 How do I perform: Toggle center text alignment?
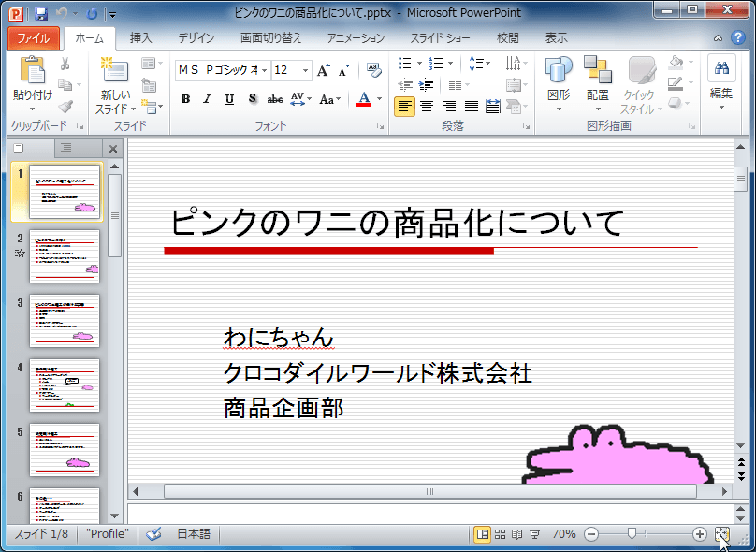coord(427,106)
